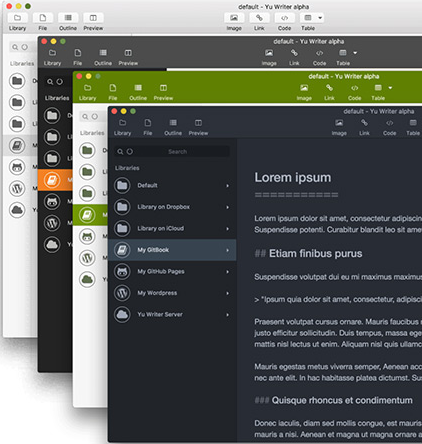Open the My GitHub Pages library icon
Image resolution: width=422 pixels, height=444 pixels.
(x=122, y=271)
